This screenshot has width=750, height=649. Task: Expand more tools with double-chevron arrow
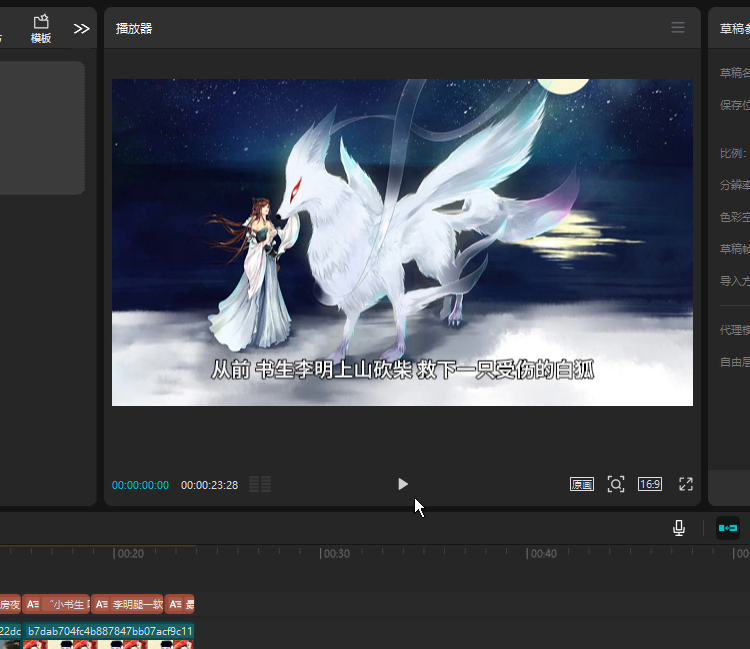(x=81, y=29)
